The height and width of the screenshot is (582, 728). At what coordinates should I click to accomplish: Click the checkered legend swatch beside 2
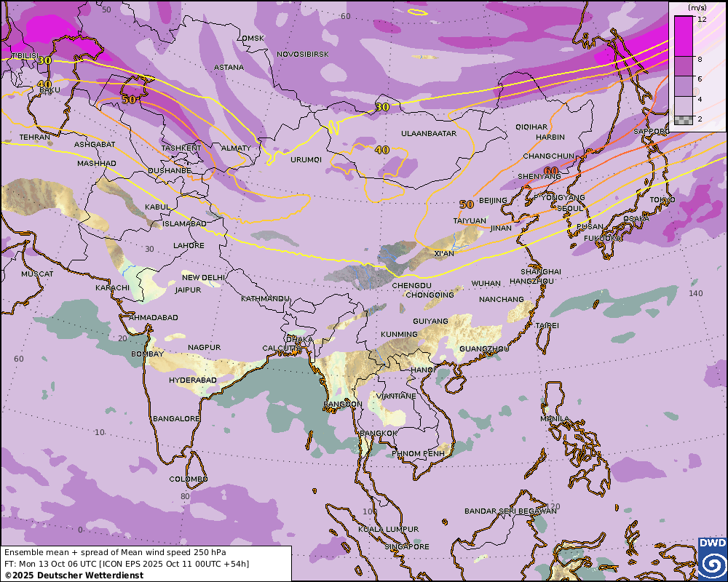[683, 119]
